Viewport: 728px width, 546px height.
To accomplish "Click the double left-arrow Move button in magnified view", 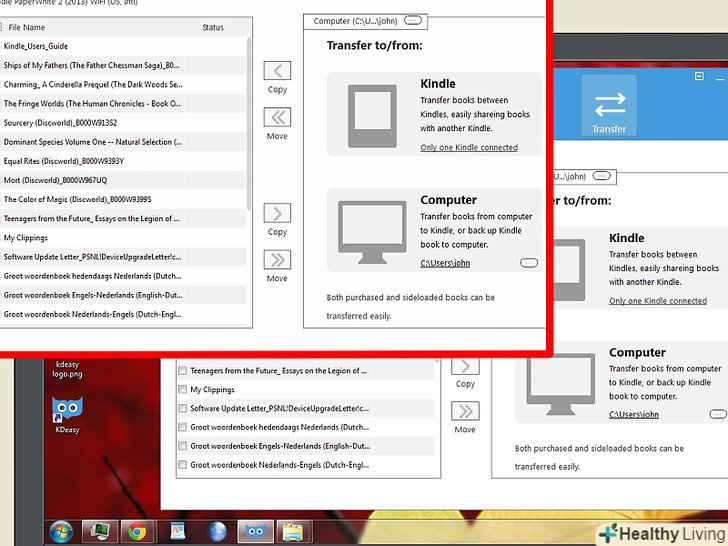I will (x=277, y=117).
